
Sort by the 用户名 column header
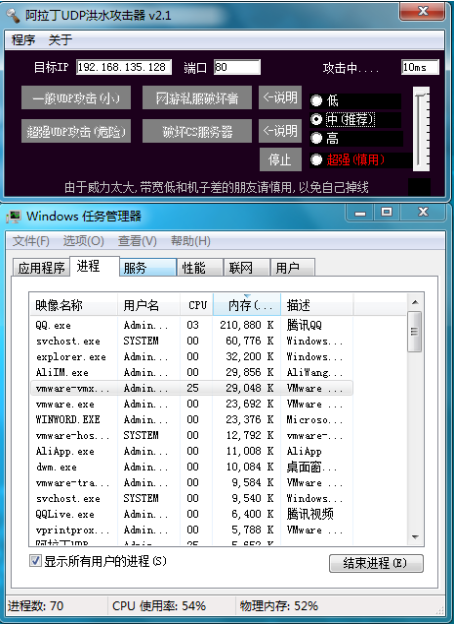(x=149, y=305)
